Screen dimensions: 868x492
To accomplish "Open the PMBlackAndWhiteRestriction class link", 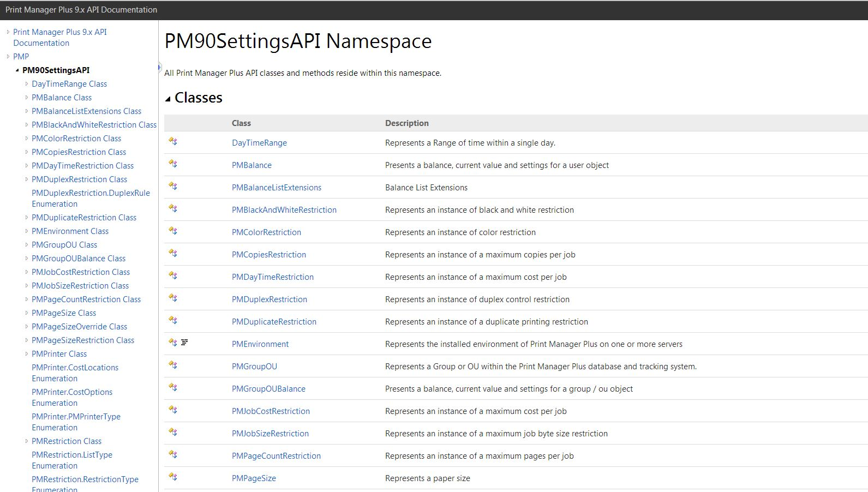I will [x=284, y=210].
